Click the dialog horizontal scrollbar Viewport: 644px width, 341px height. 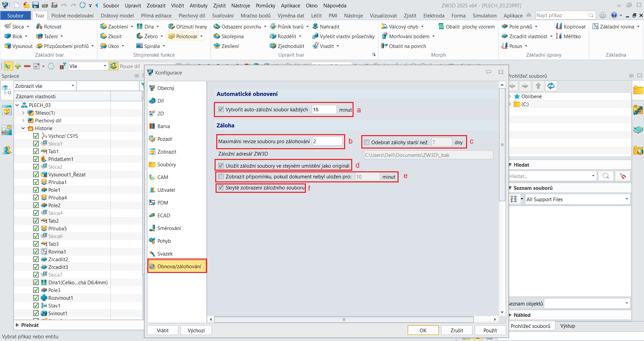pos(343,319)
